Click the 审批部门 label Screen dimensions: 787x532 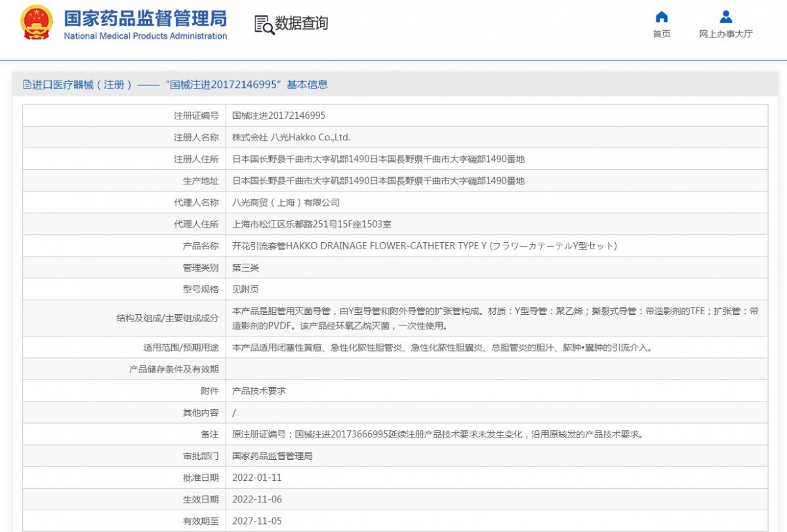tap(201, 456)
